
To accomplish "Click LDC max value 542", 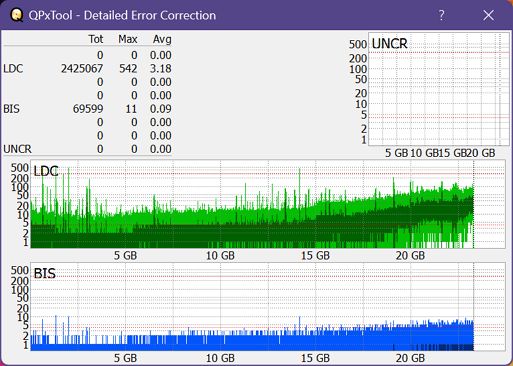I will [x=128, y=69].
